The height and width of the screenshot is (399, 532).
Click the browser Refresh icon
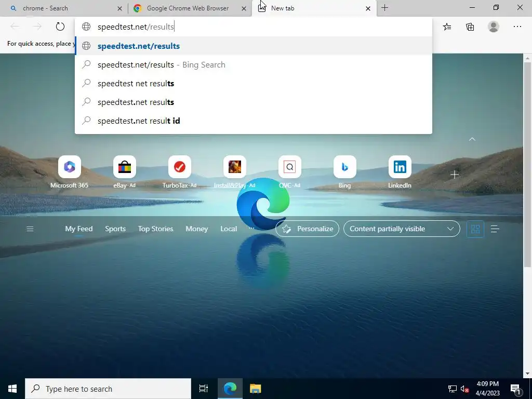coord(60,26)
